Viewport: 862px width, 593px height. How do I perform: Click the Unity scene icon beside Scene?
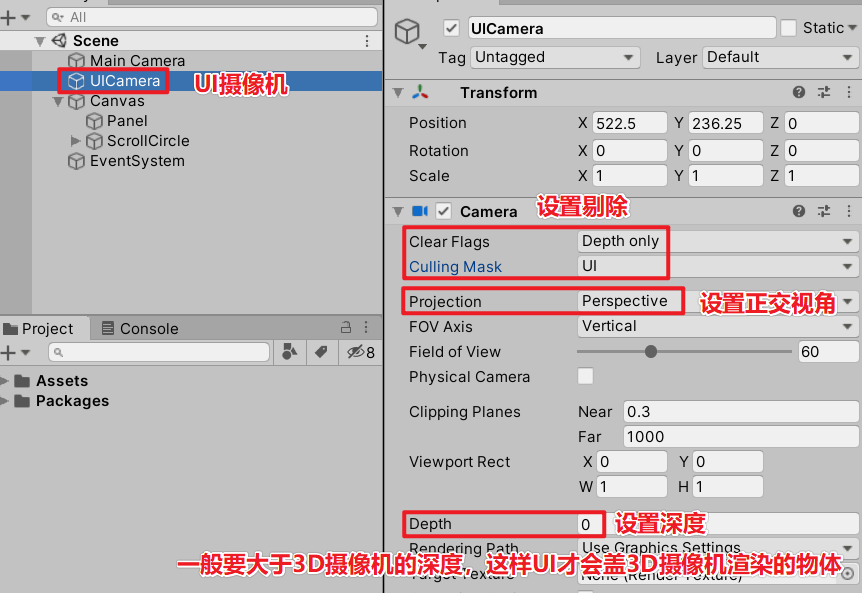point(59,41)
